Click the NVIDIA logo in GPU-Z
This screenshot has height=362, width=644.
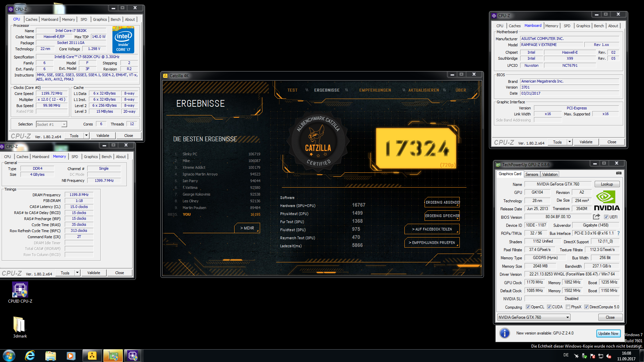[x=607, y=200]
